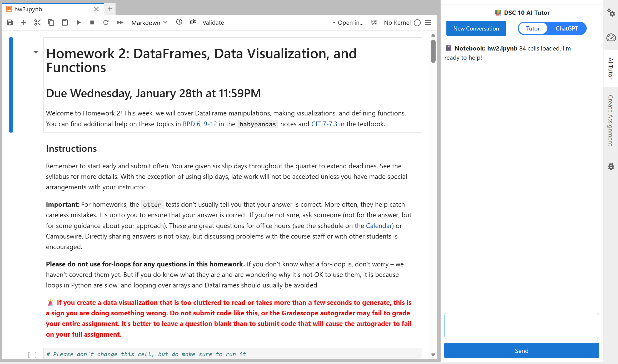Click the New Conversation button
Screen dimensions: 618x364
pos(476,28)
